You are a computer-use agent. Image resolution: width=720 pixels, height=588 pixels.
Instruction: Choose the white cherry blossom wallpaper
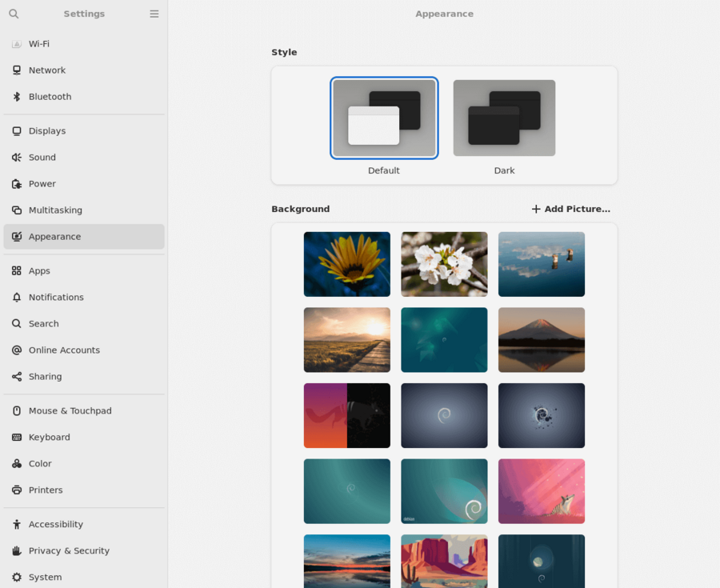tap(444, 264)
